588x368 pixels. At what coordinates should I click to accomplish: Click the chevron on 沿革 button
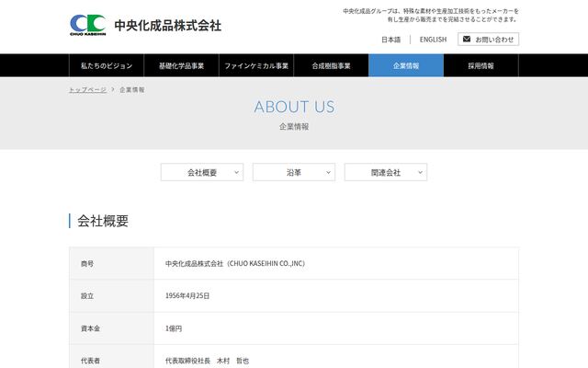pos(328,172)
